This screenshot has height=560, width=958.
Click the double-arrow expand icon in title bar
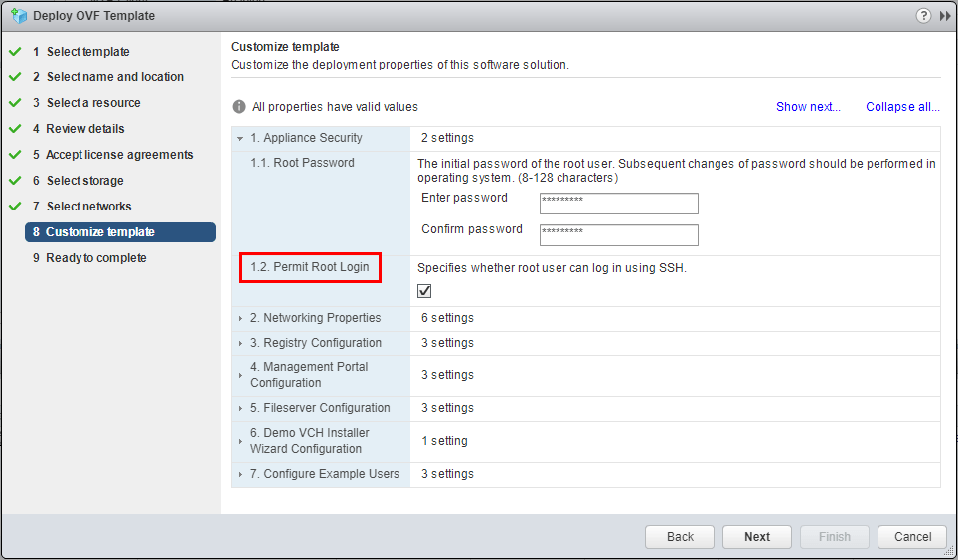tap(944, 16)
